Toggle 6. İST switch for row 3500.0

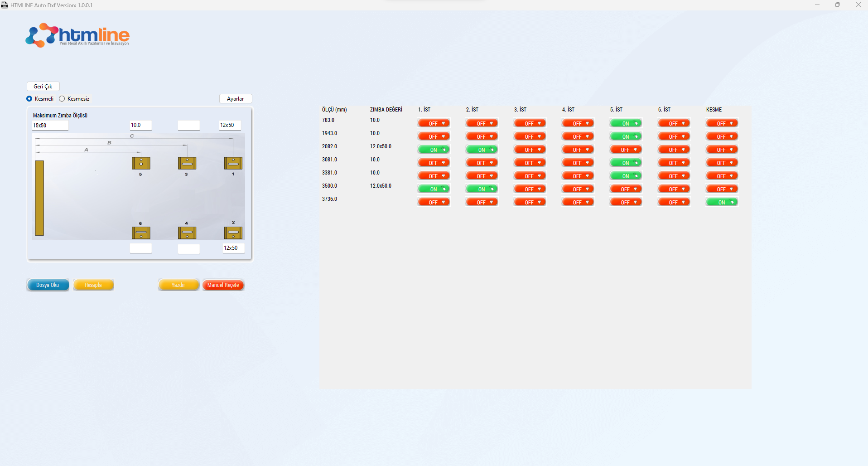(674, 189)
